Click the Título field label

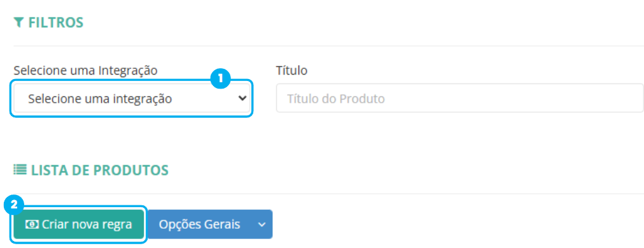[291, 71]
